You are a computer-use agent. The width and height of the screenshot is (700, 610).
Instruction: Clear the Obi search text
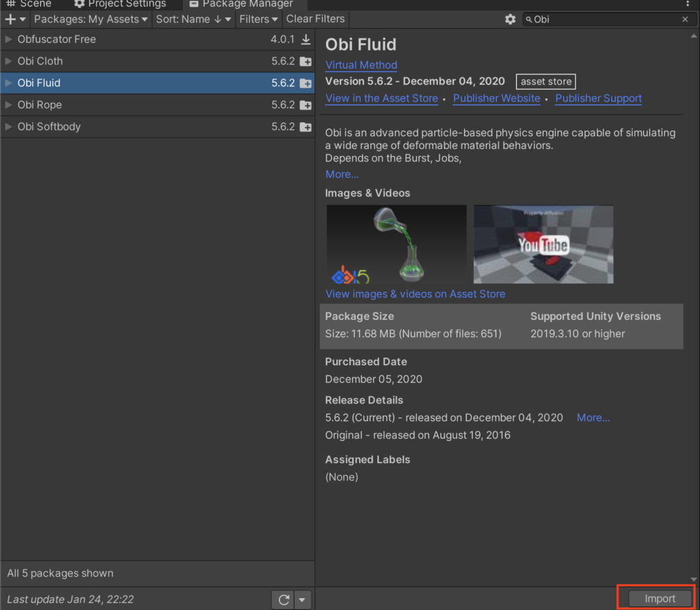point(685,19)
